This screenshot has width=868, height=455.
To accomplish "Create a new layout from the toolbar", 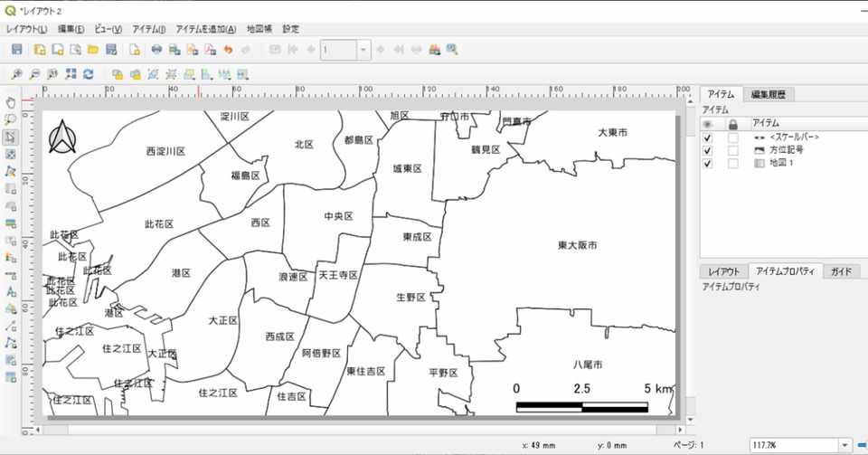I will pos(40,49).
